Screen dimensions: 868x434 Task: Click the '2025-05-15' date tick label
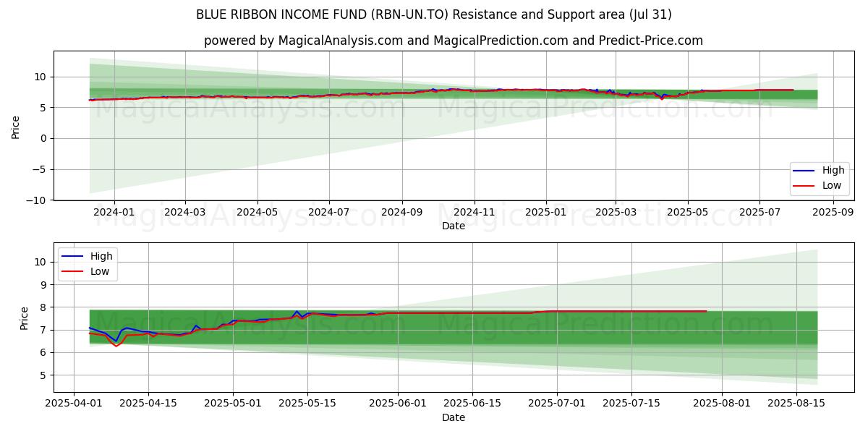pyautogui.click(x=307, y=405)
